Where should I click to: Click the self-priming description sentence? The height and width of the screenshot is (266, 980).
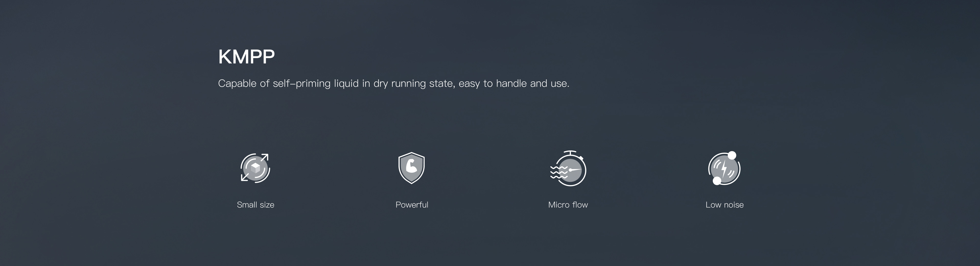394,83
